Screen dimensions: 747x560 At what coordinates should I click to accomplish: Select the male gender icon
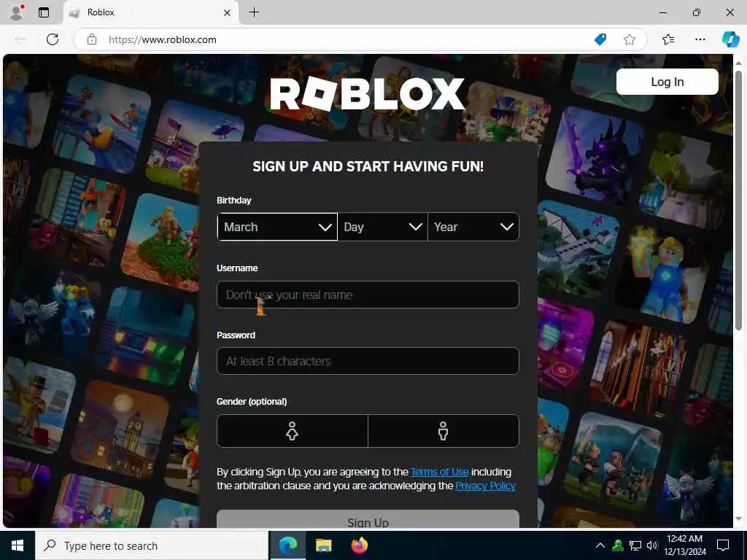(x=443, y=431)
